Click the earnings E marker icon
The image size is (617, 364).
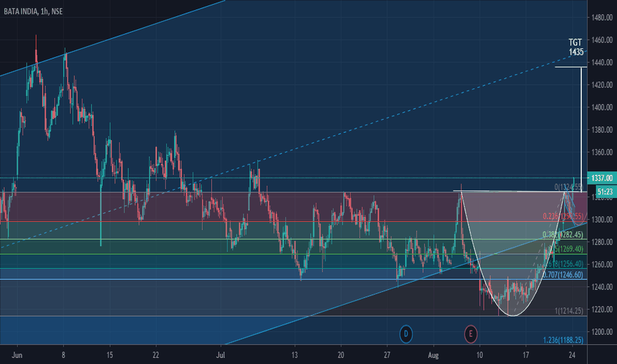pyautogui.click(x=470, y=334)
